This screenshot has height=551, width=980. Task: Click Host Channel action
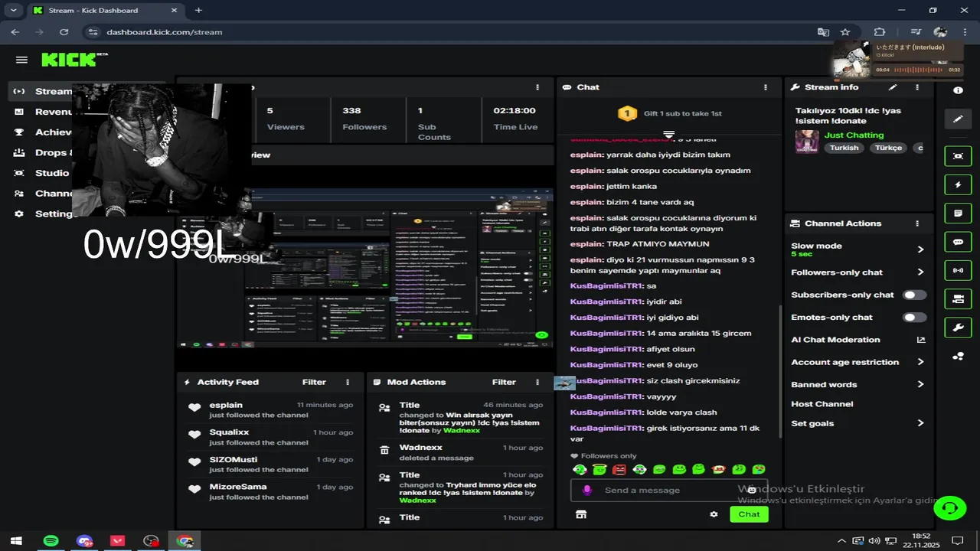[x=822, y=404]
